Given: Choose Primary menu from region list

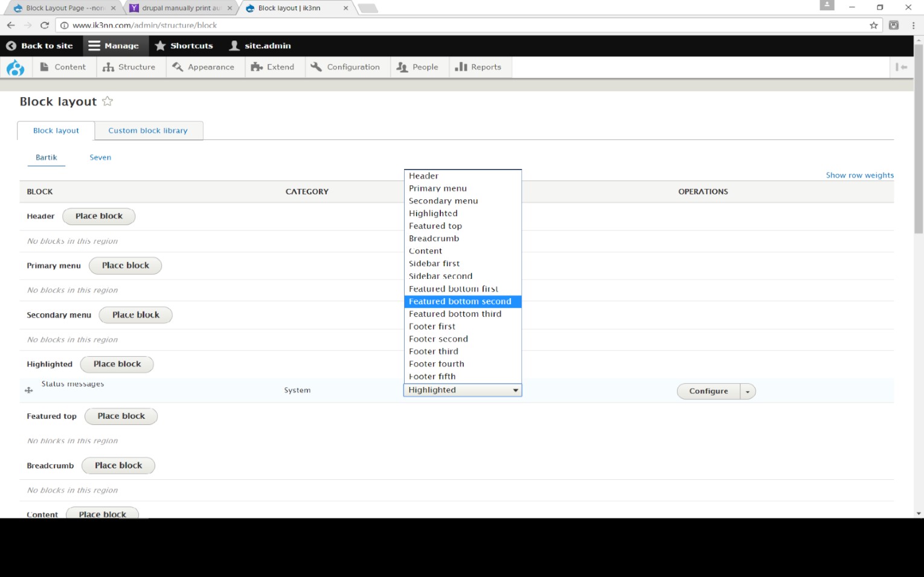Looking at the screenshot, I should click(x=463, y=188).
